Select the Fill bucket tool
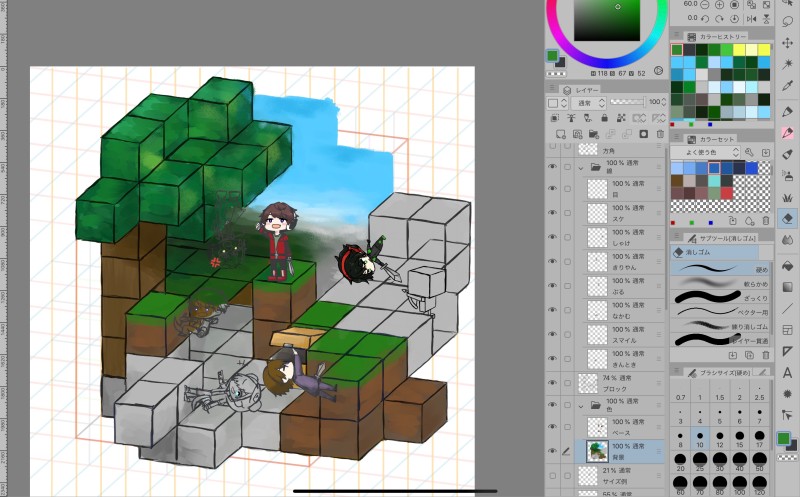 pyautogui.click(x=787, y=266)
